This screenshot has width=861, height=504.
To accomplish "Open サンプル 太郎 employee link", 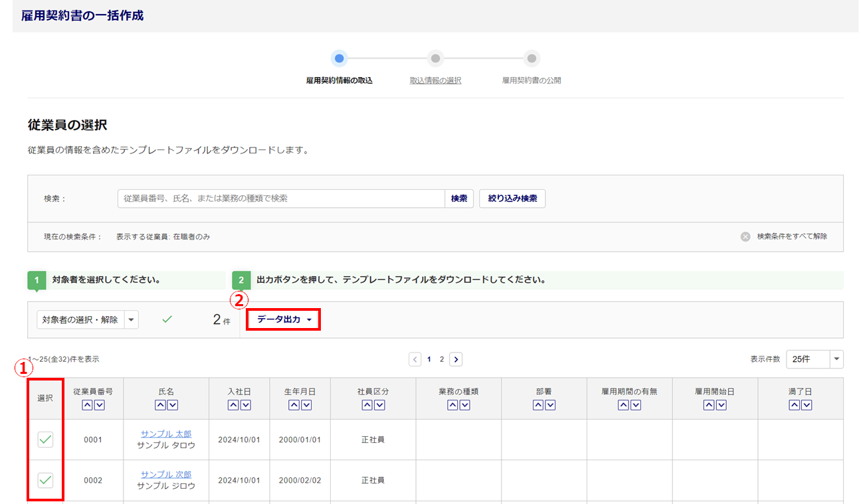I will click(x=166, y=434).
